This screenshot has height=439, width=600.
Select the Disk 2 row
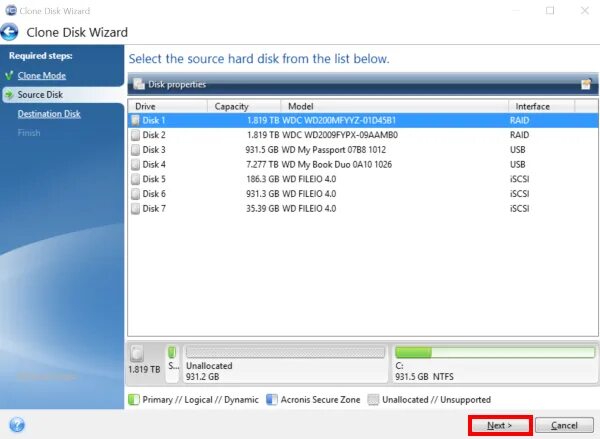tap(363, 135)
